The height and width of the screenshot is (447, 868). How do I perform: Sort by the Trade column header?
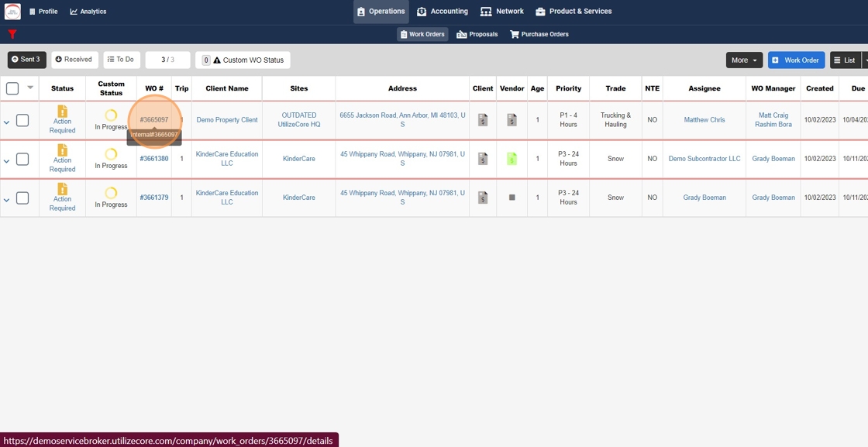615,88
